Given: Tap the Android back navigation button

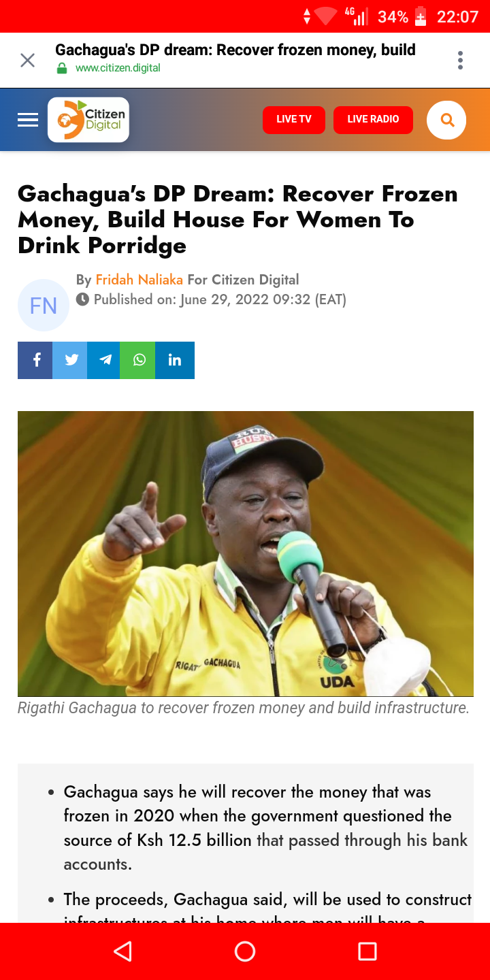Looking at the screenshot, I should coord(122,951).
